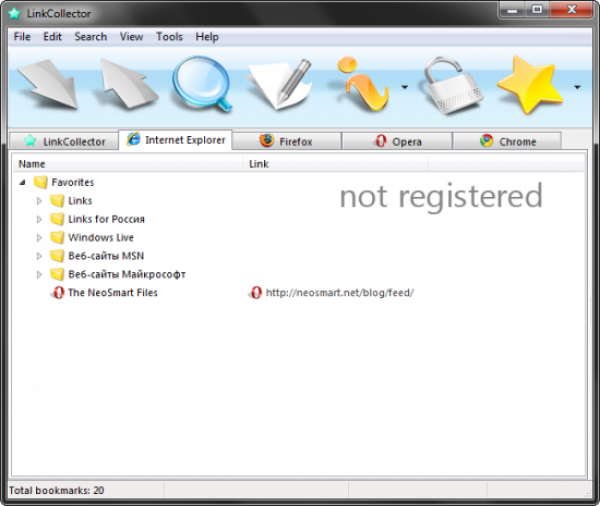Sort by the Name column header

click(x=129, y=164)
